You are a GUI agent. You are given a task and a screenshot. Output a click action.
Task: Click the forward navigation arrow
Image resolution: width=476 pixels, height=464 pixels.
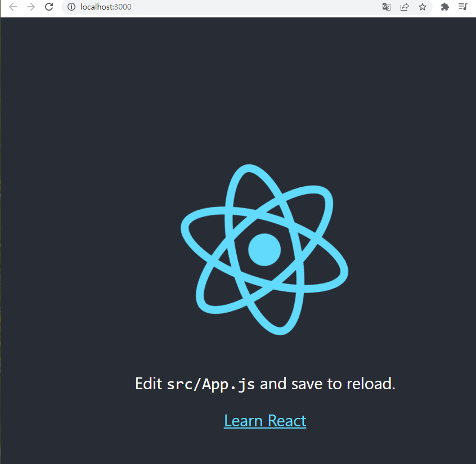pos(31,7)
